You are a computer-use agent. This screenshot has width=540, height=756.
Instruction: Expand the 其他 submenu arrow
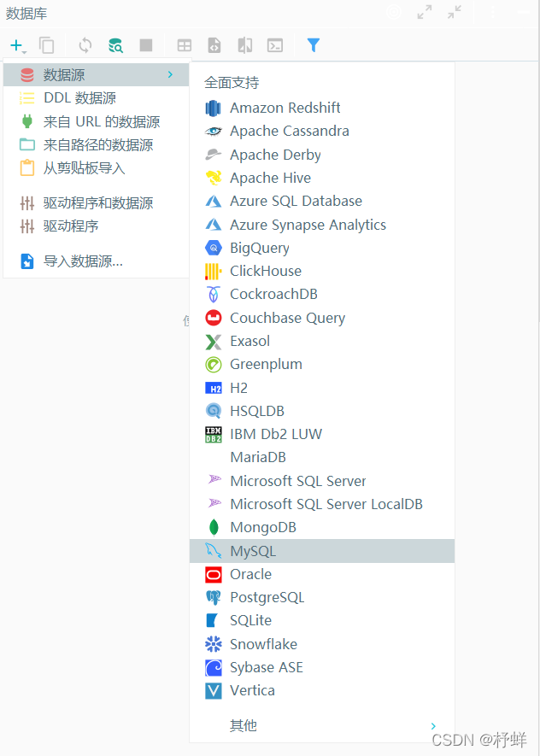[433, 725]
